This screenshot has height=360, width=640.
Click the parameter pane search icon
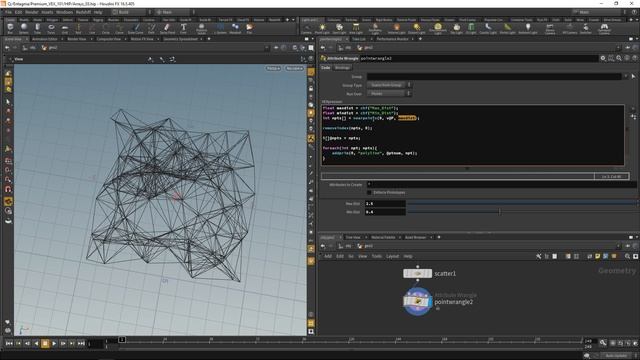[619, 58]
